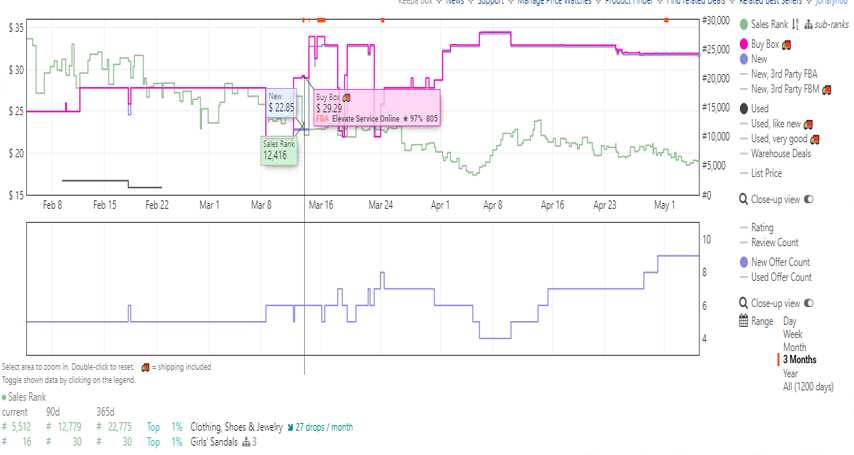Click the Girls' Sandals sub-rank tree icon
The width and height of the screenshot is (854, 455).
pyautogui.click(x=244, y=442)
